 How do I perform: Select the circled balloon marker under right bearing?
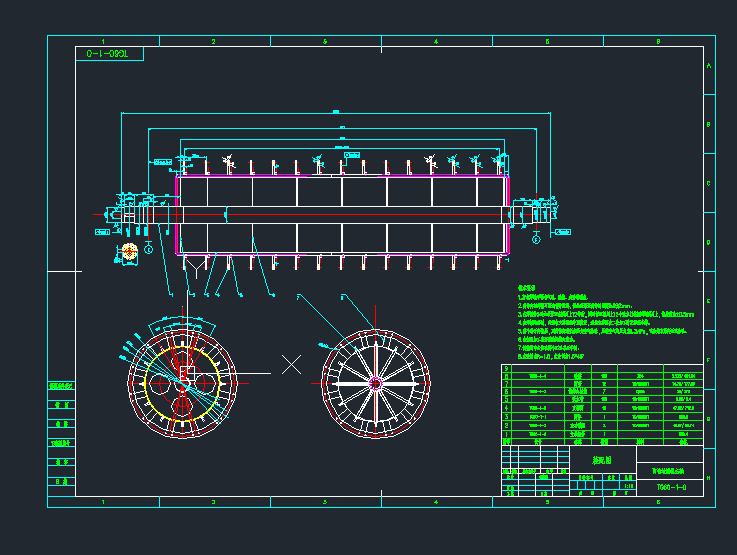point(536,239)
